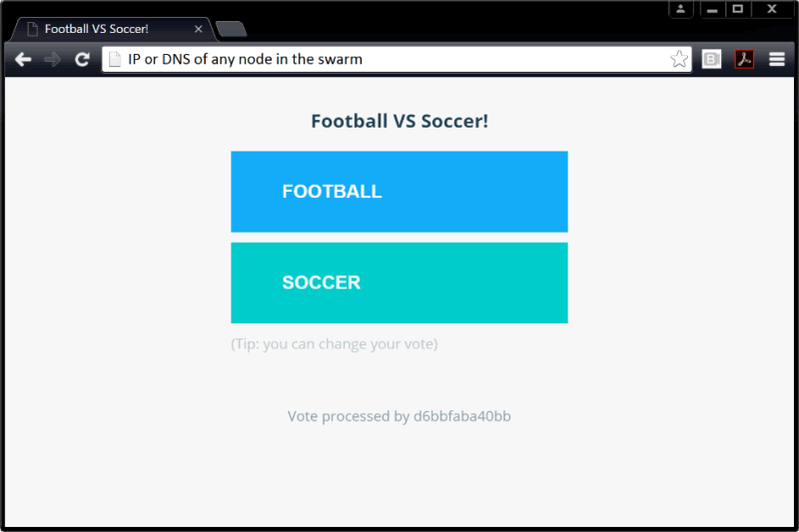Open the Chrome hamburger menu
The width and height of the screenshot is (799, 532).
tap(777, 60)
